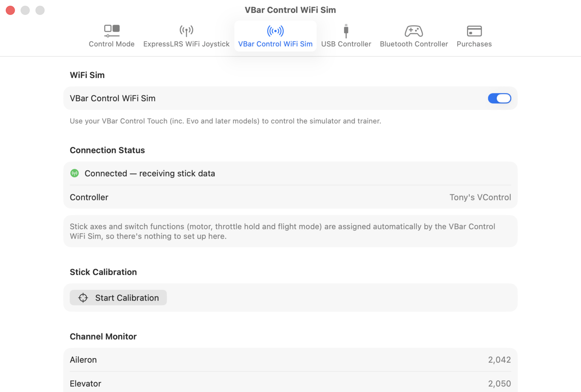Click the 'Channel Monitor' section heading
The width and height of the screenshot is (581, 392).
[103, 336]
